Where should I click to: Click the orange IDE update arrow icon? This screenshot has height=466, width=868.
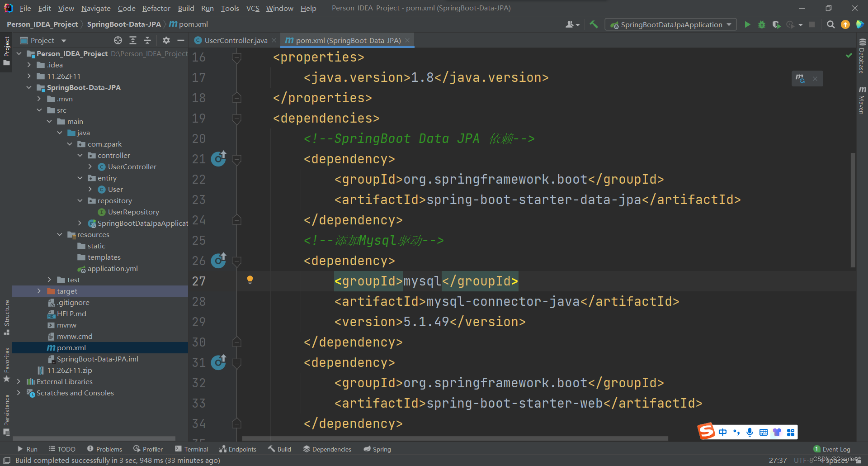pos(845,24)
